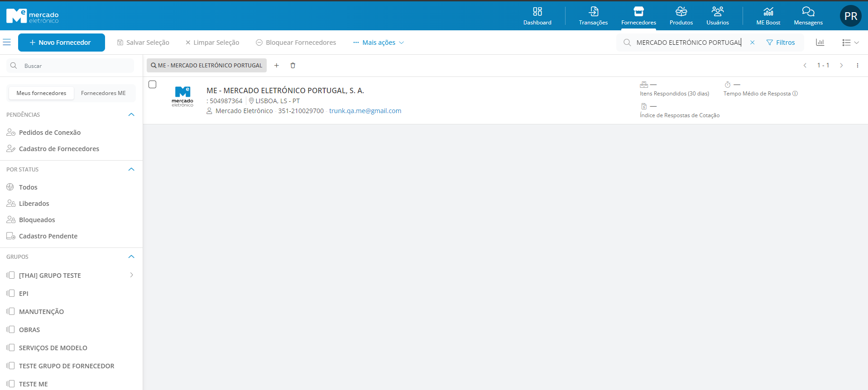Open the PR user profile avatar
Viewport: 868px width, 390px height.
851,16
